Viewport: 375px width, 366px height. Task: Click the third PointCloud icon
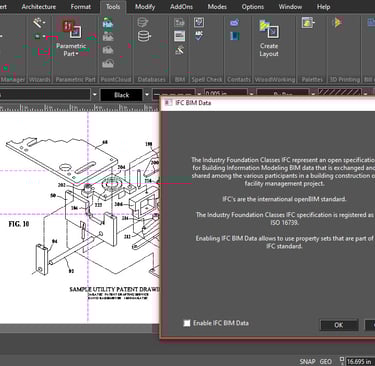[x=108, y=50]
